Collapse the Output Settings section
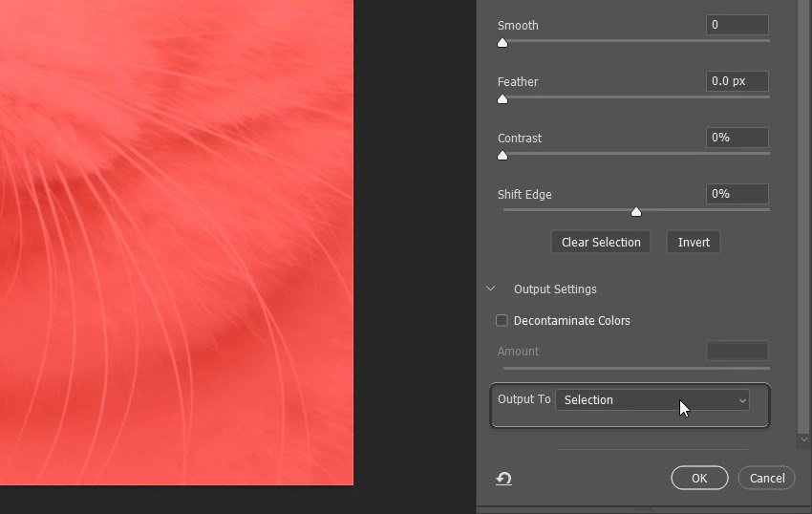812x514 pixels. coord(490,289)
